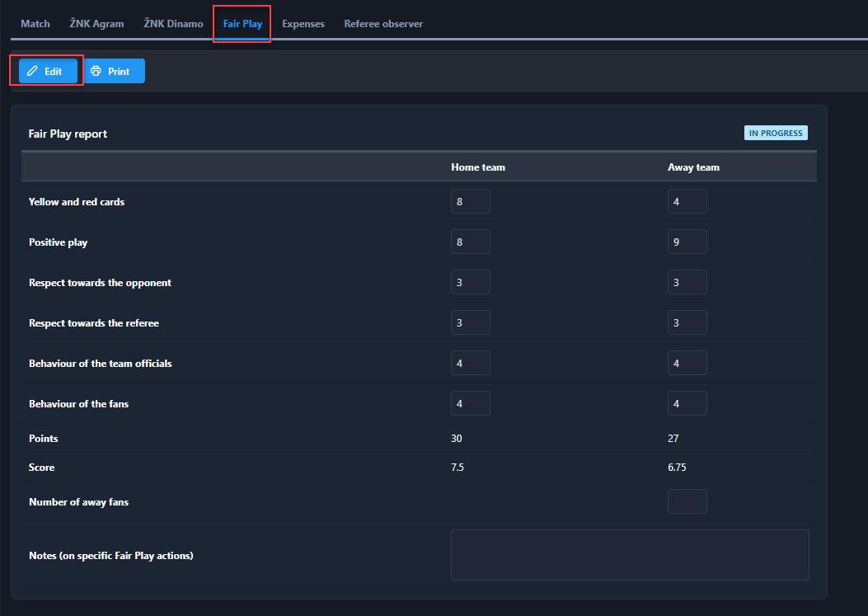The width and height of the screenshot is (868, 616).
Task: Focus home team Respect towards the opponent field
Action: (470, 282)
